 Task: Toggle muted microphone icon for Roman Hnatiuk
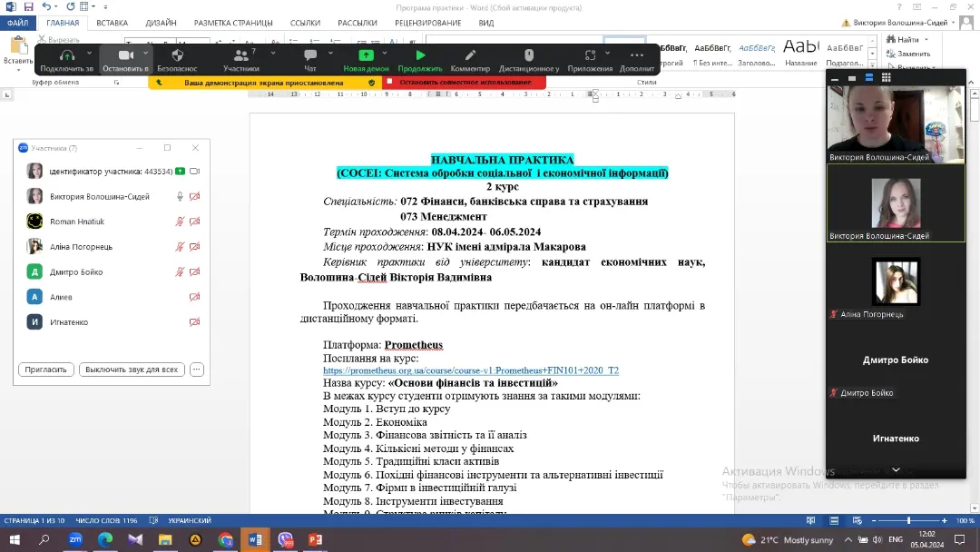[180, 222]
